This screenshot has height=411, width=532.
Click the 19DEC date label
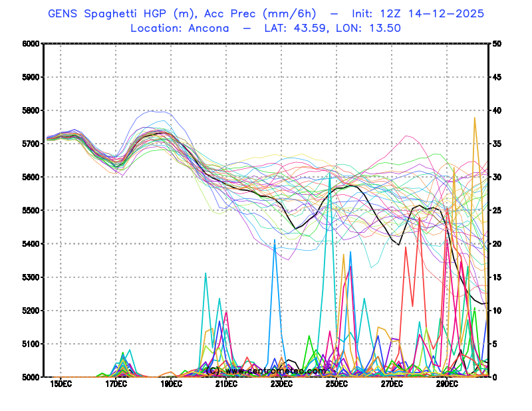[x=171, y=384]
